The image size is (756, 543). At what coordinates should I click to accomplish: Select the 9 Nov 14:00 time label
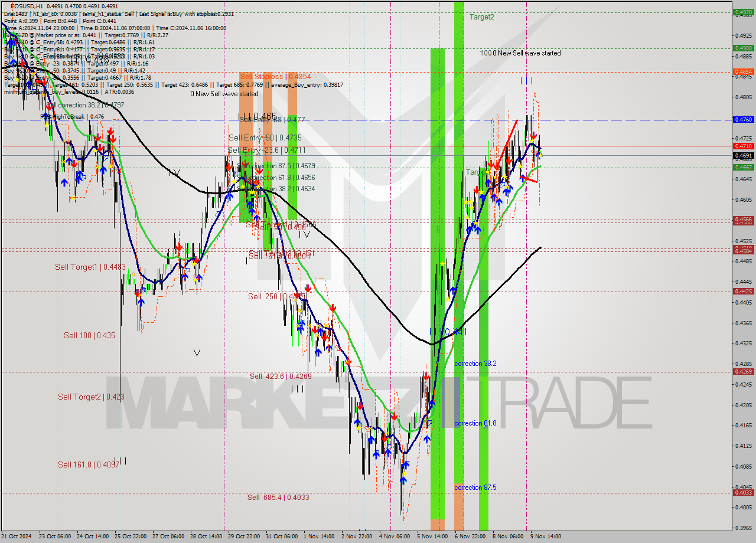[x=546, y=537]
